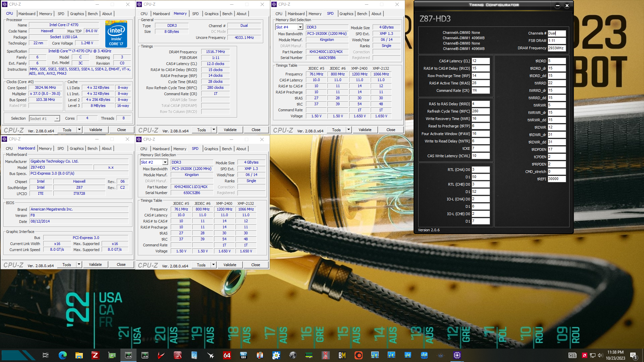This screenshot has width=644, height=362.
Task: Open the notification center icon
Action: pos(634,355)
